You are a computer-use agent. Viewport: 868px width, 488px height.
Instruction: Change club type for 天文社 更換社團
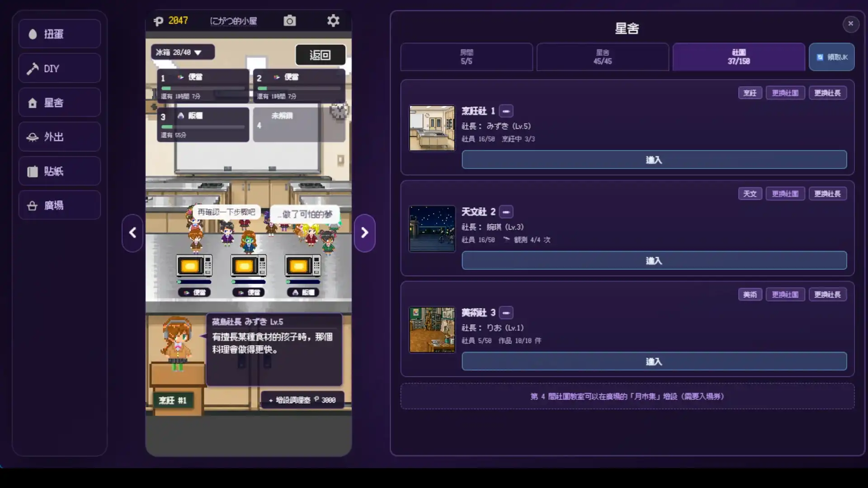coord(785,194)
